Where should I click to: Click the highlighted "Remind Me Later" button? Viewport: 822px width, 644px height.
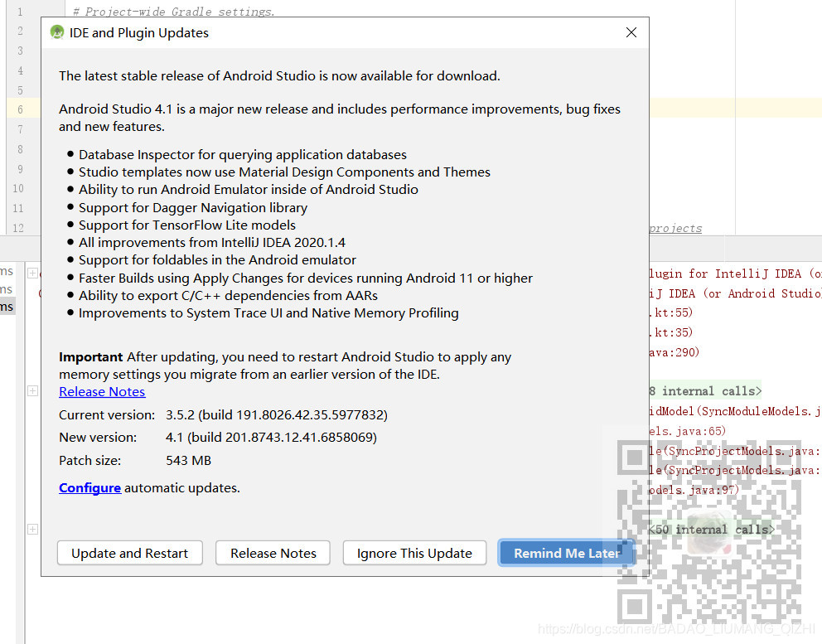[x=566, y=553]
